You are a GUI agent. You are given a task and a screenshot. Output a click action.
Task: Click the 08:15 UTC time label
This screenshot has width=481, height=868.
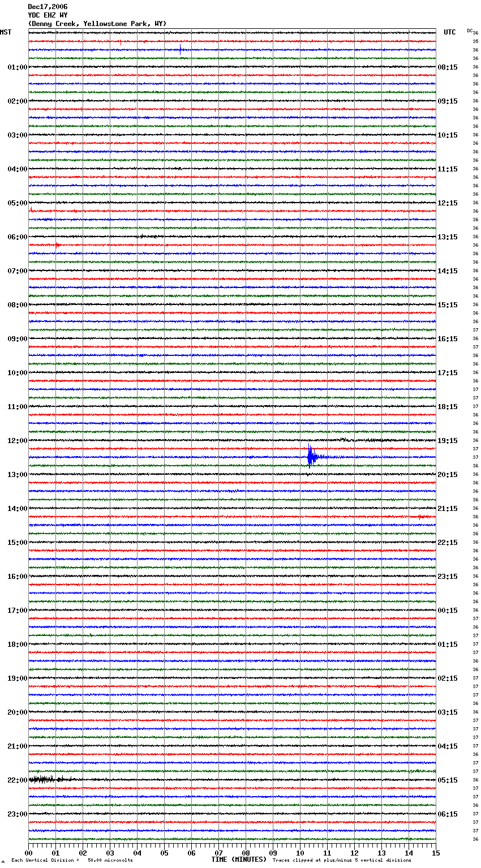(x=448, y=67)
